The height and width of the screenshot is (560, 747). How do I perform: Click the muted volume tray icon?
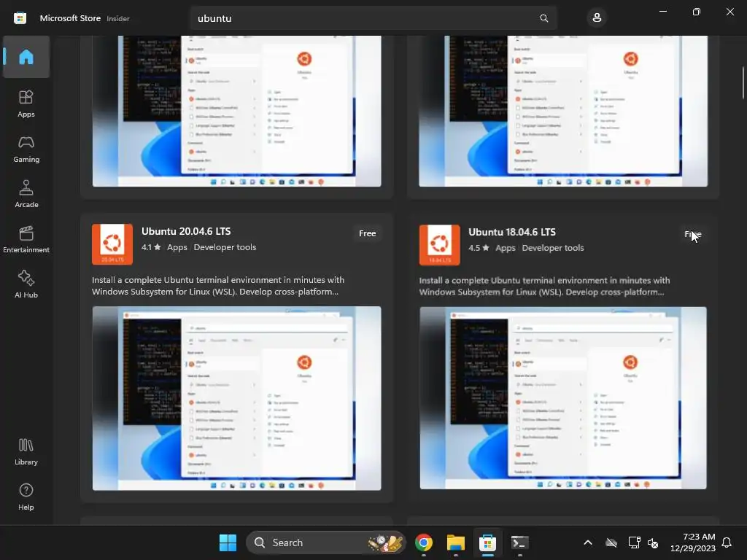tap(653, 542)
